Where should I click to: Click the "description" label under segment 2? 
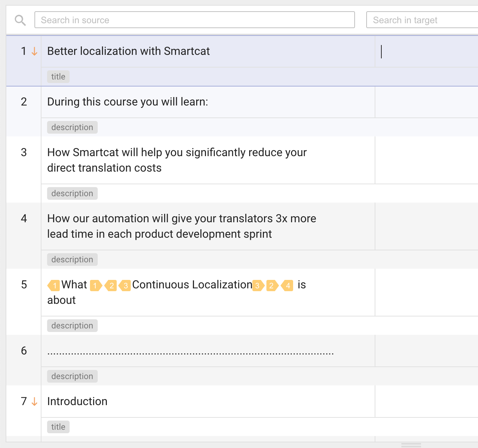tap(72, 127)
